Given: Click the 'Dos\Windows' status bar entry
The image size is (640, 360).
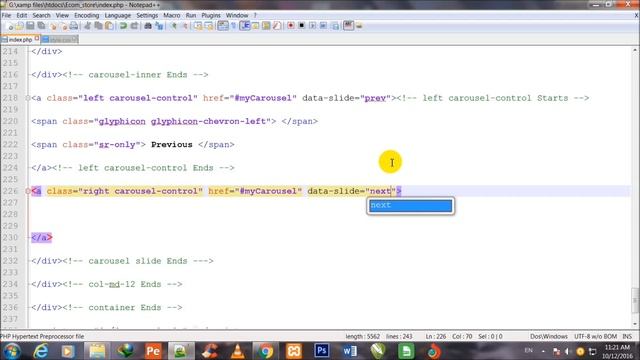Looking at the screenshot, I should (x=549, y=336).
